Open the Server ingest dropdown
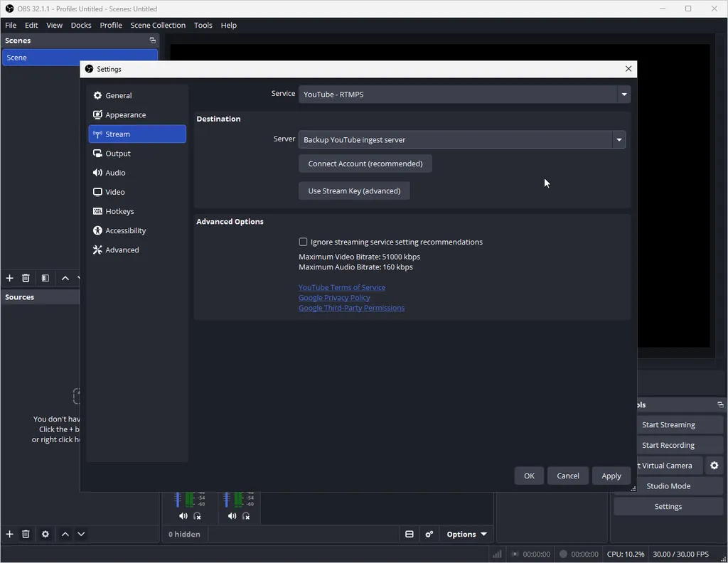 [461, 139]
